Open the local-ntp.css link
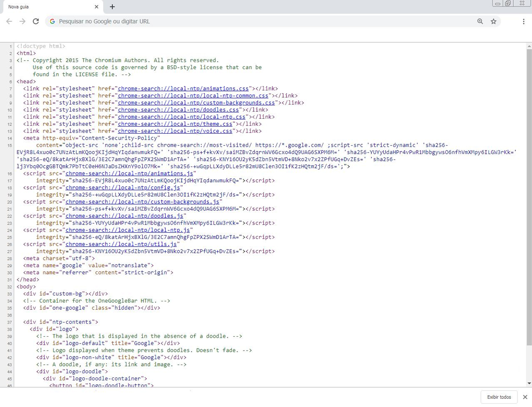Image resolution: width=532 pixels, height=407 pixels. [x=181, y=117]
